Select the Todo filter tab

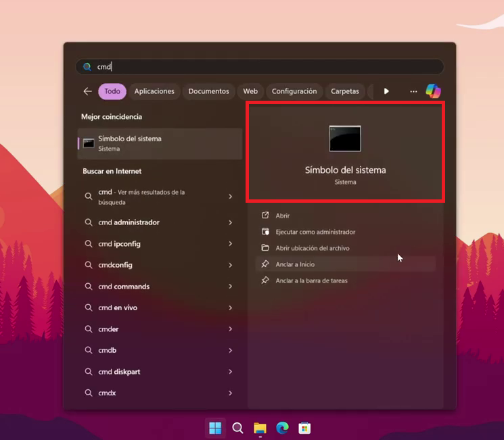[x=112, y=91]
